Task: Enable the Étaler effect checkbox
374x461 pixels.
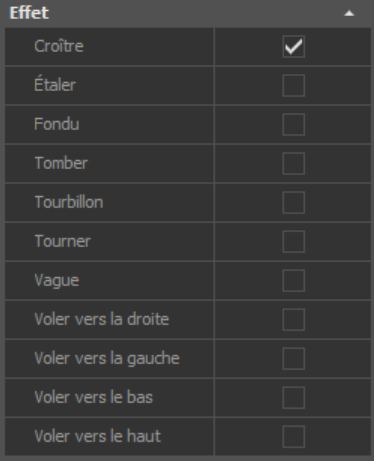Action: pyautogui.click(x=293, y=85)
